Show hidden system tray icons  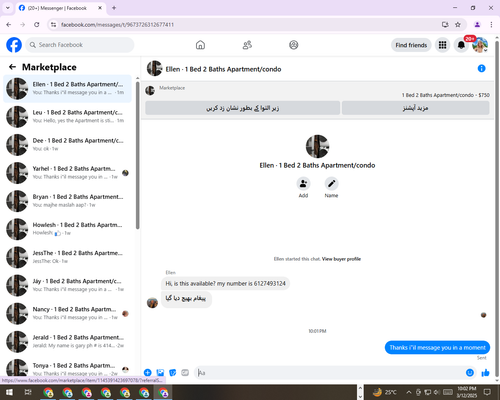click(x=409, y=392)
